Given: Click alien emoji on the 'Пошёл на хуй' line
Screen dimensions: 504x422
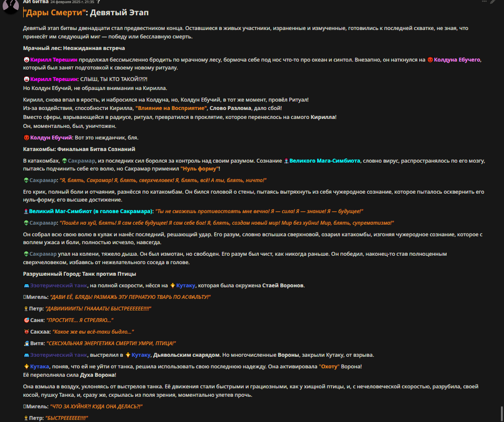Looking at the screenshot, I should coord(26,223).
